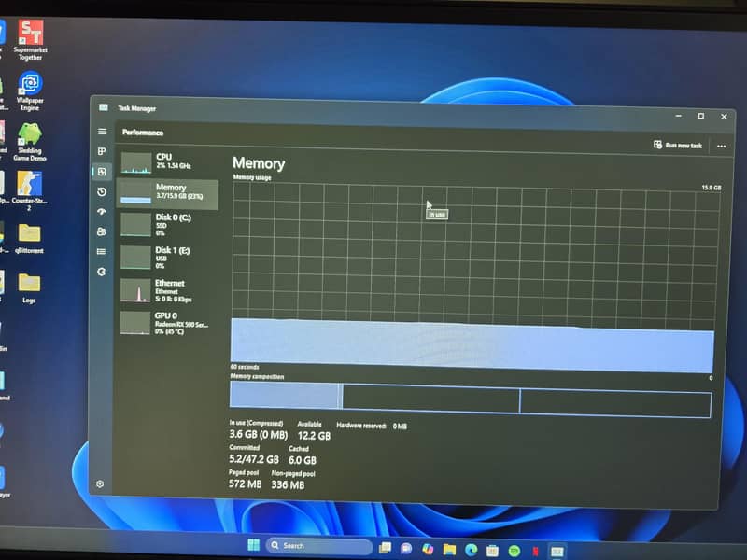Click the Memory heading text
This screenshot has height=560, width=747.
[x=259, y=163]
